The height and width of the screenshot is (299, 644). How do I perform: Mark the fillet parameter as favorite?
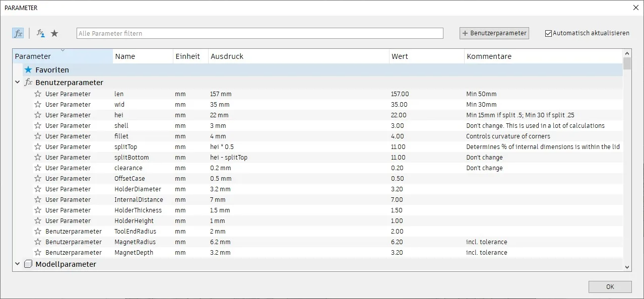[38, 136]
